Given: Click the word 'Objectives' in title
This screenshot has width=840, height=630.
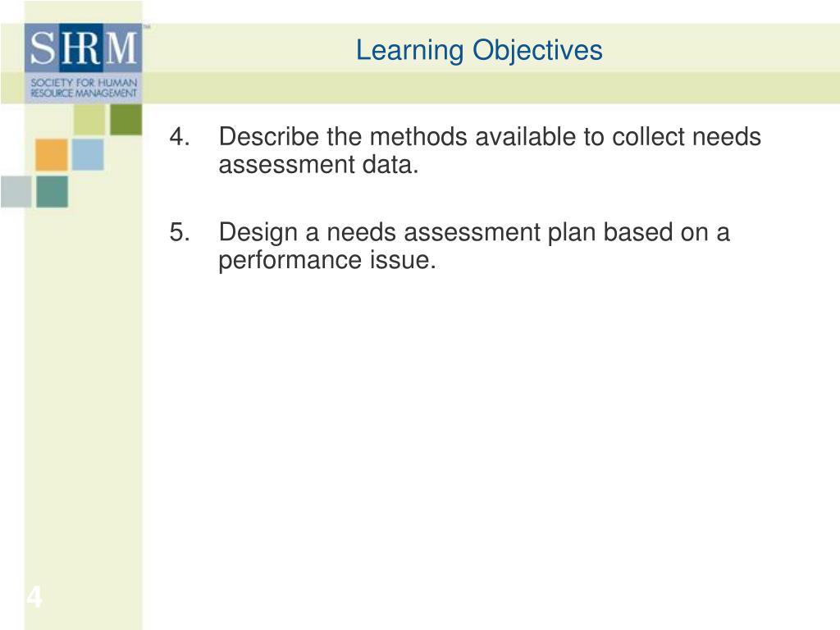Looking at the screenshot, I should point(537,50).
